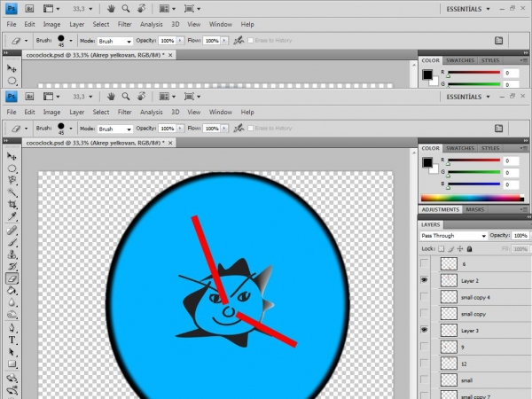532x399 pixels.
Task: Select the Eyedropper tool
Action: pyautogui.click(x=12, y=216)
